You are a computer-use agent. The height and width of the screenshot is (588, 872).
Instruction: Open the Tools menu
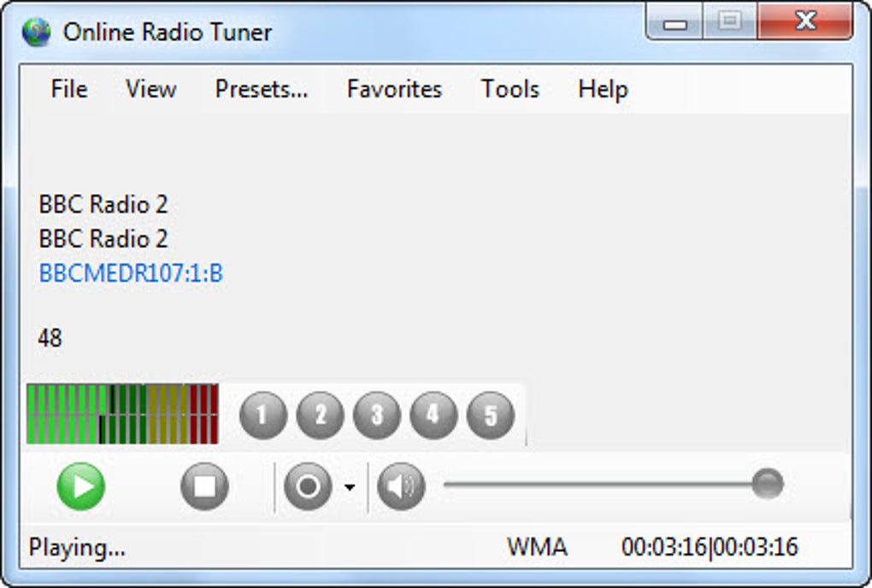pos(510,89)
